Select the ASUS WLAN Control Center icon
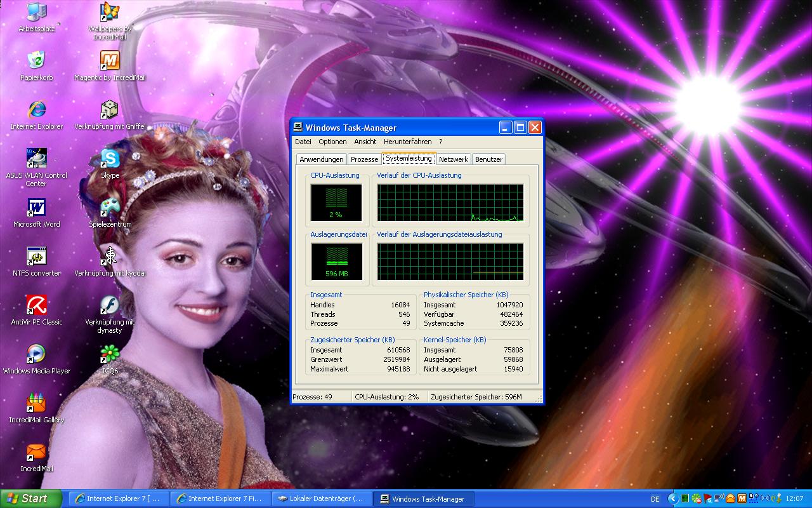The width and height of the screenshot is (812, 508). (x=36, y=158)
